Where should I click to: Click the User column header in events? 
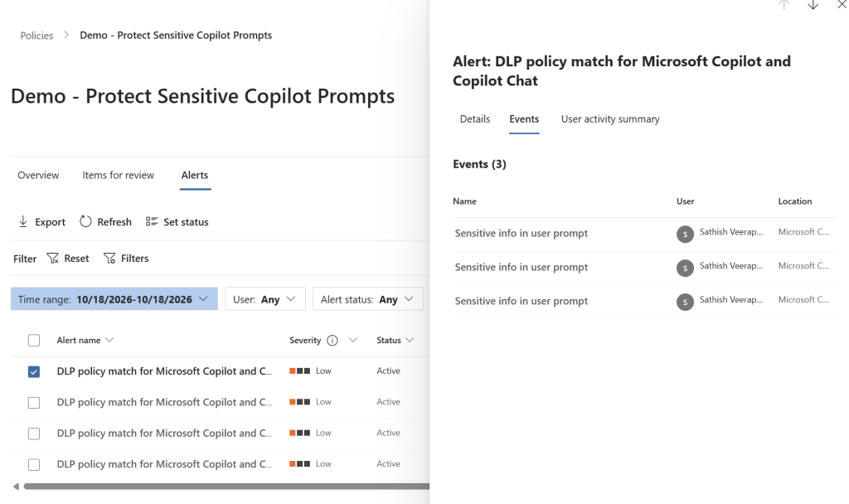(x=685, y=201)
